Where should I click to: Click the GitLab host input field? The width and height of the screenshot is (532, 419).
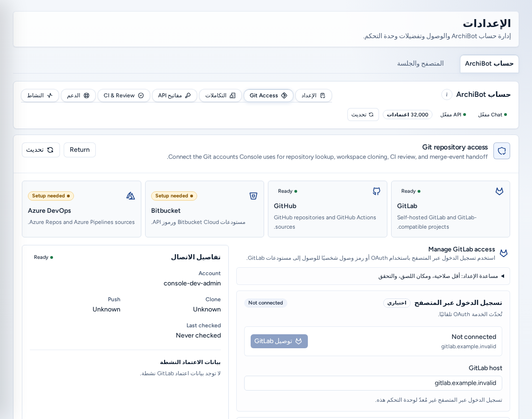pyautogui.click(x=373, y=383)
